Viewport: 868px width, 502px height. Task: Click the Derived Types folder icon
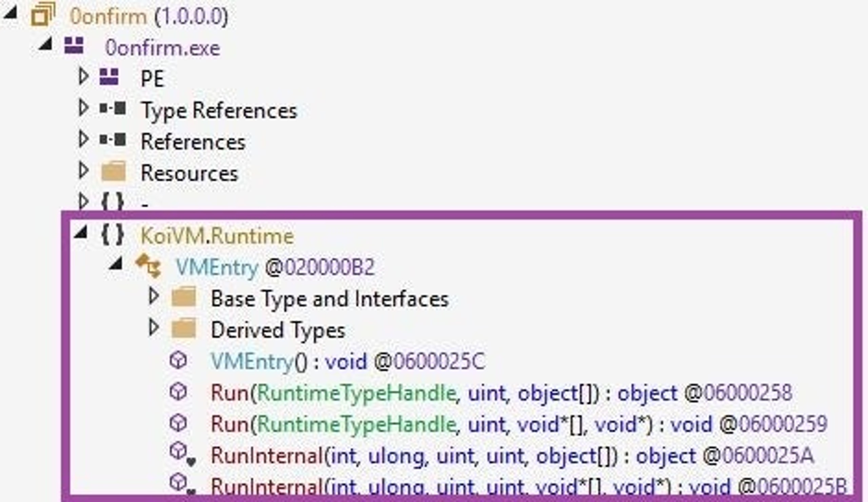pos(183,328)
